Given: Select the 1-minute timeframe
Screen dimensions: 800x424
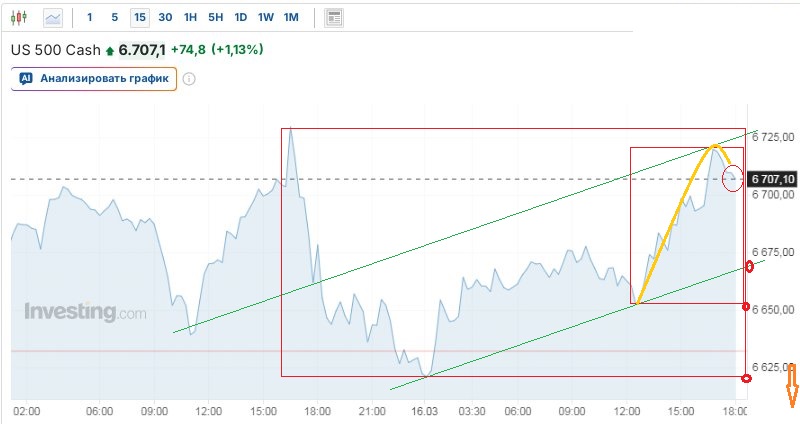Looking at the screenshot, I should [x=90, y=17].
